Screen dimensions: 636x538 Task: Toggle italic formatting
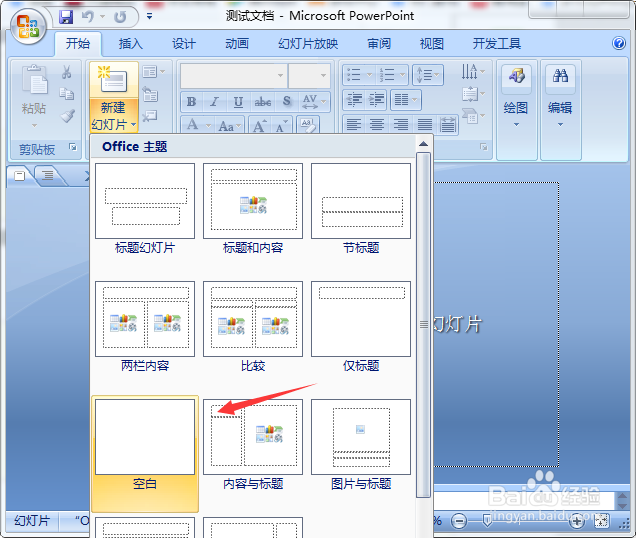pyautogui.click(x=215, y=101)
